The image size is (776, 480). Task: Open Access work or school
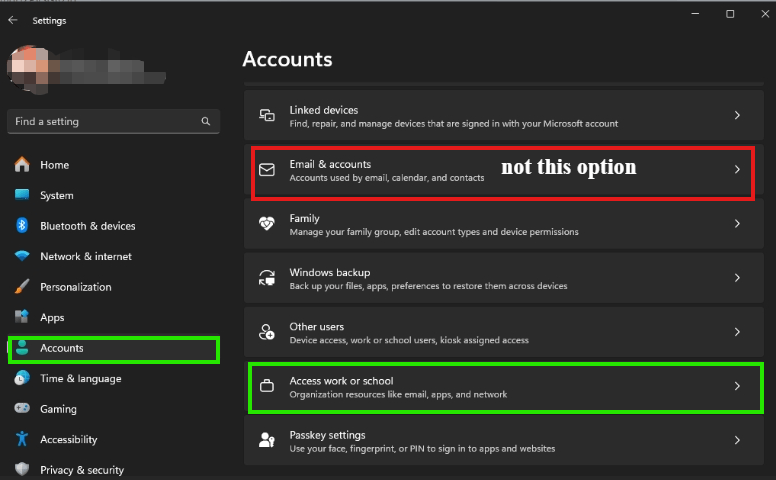[x=504, y=386]
